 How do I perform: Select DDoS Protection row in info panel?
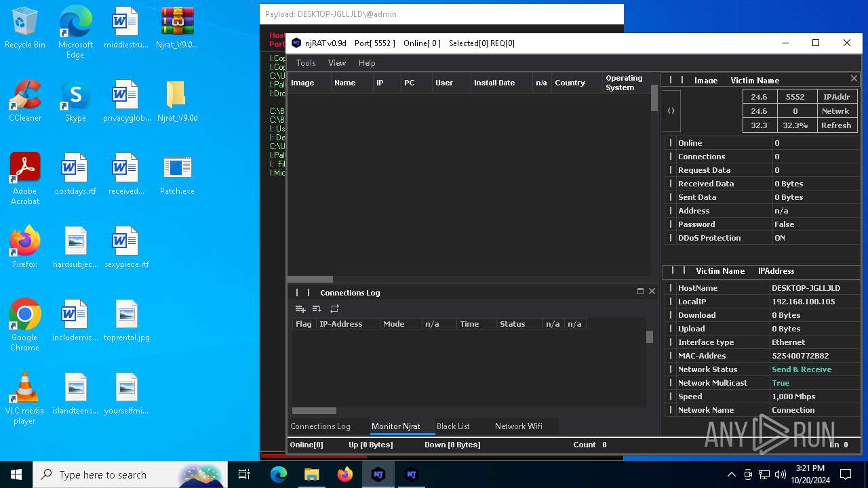tap(762, 238)
